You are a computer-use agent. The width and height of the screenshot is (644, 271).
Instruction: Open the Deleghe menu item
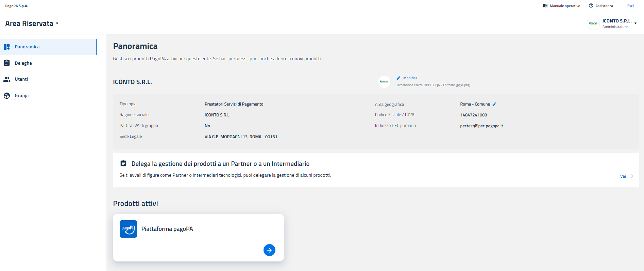[23, 63]
